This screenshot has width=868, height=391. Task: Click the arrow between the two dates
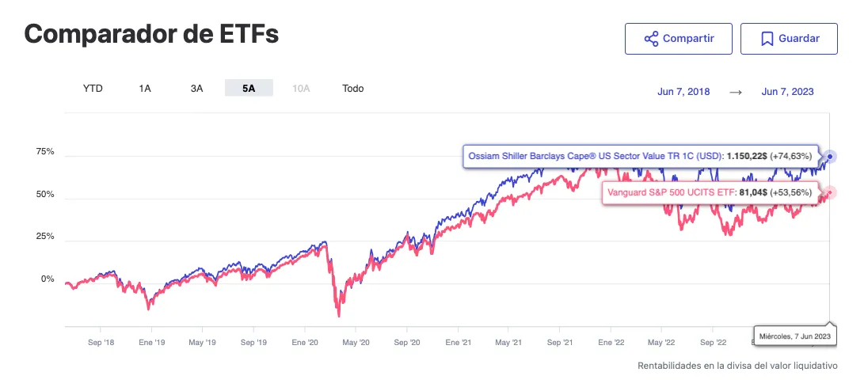[x=736, y=92]
